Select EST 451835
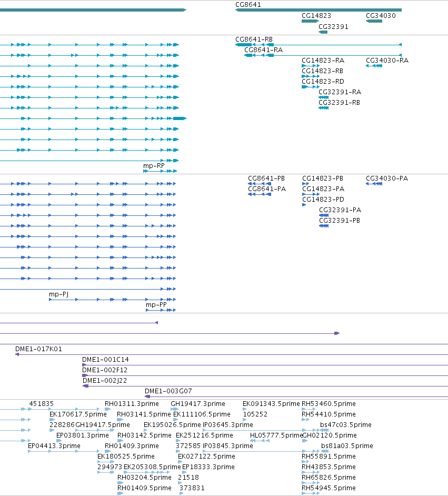Screen dimensions: 448x496 click(42, 404)
